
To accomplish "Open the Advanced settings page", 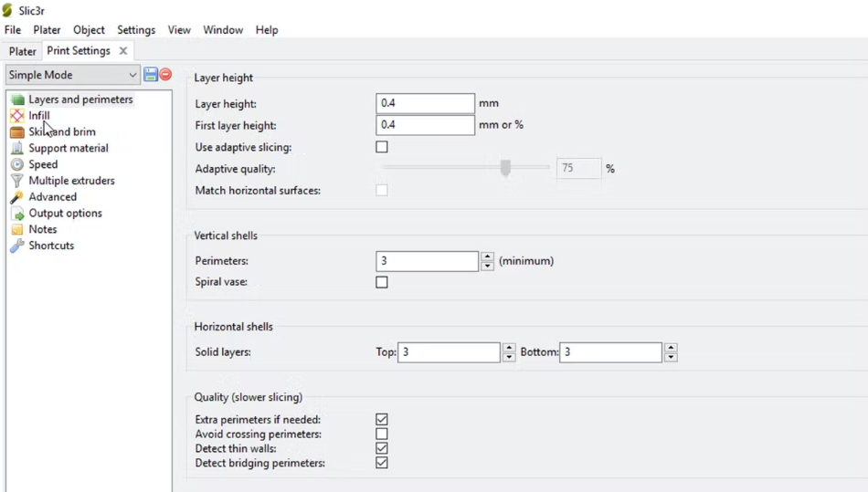I will (x=53, y=197).
